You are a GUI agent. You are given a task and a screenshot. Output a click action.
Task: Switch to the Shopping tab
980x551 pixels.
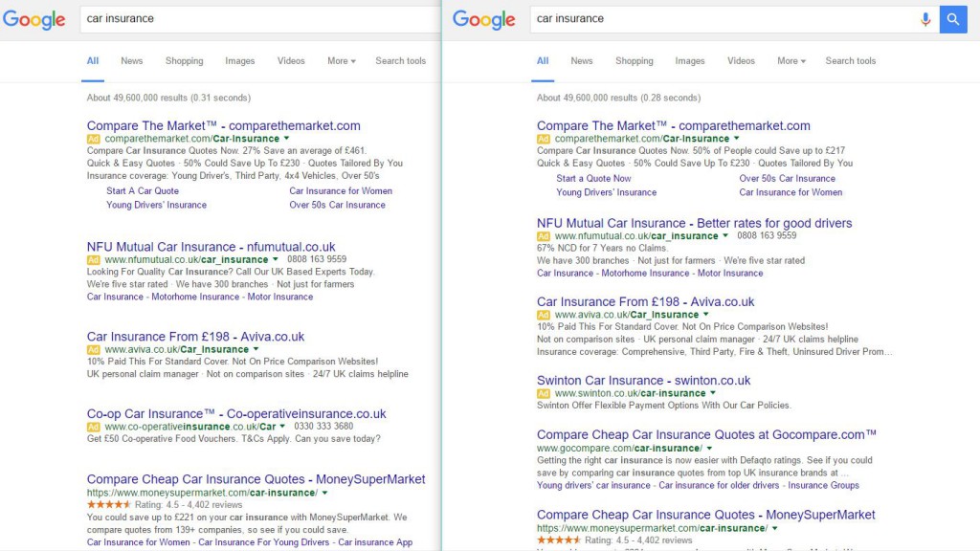pos(184,60)
